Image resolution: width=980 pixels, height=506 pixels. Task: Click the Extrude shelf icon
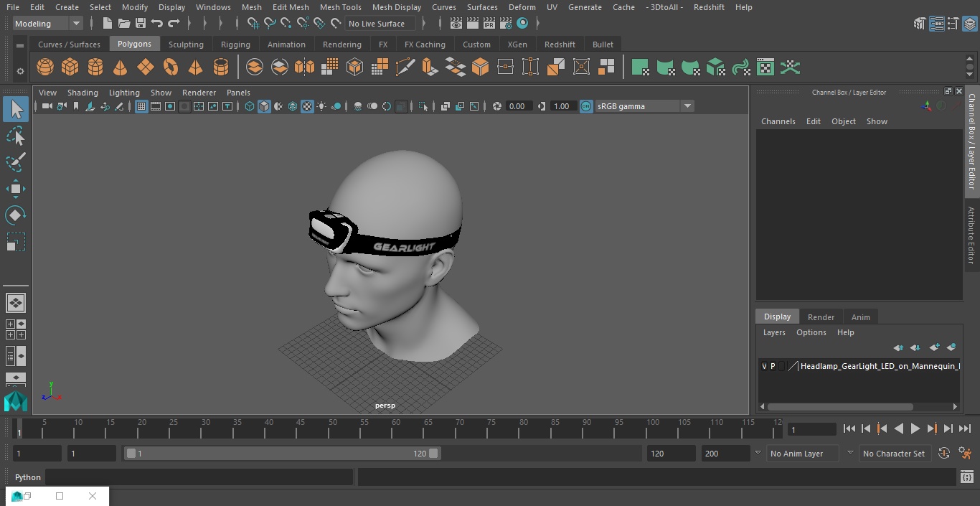tap(430, 67)
